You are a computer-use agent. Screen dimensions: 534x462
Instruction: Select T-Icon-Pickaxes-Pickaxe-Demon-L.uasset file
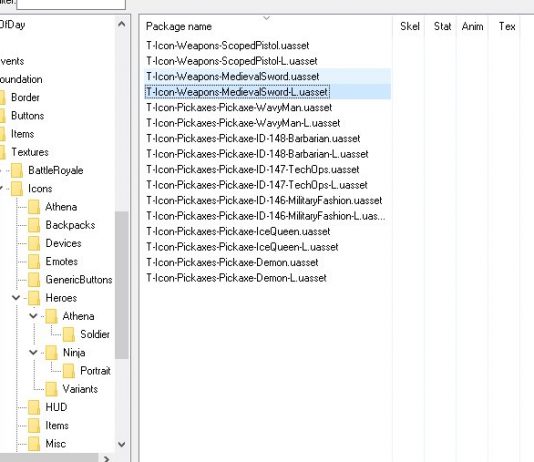click(x=236, y=278)
